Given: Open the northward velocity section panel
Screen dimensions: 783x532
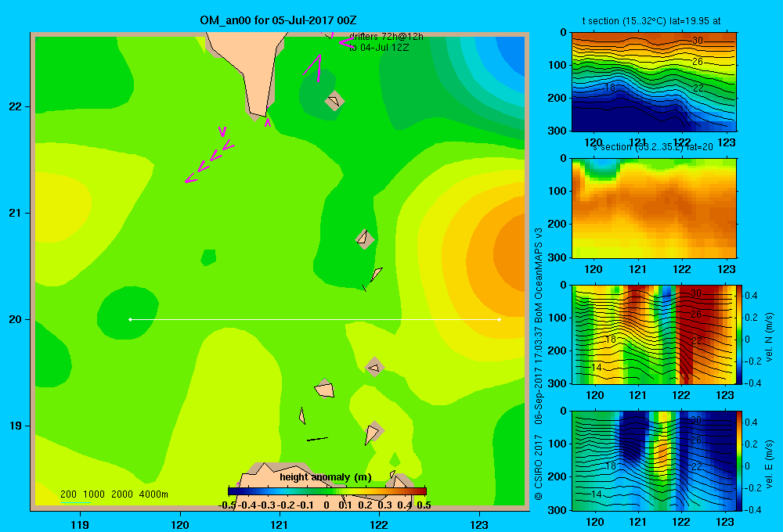Looking at the screenshot, I should [654, 334].
